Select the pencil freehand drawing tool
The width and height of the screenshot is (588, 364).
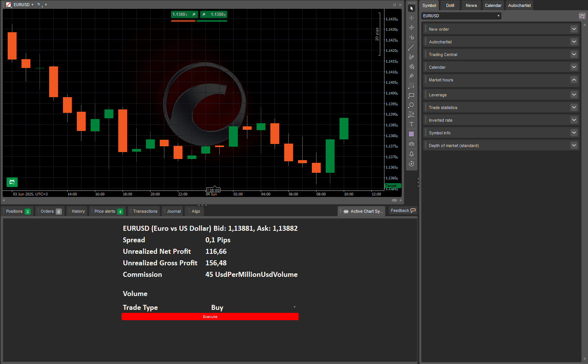[411, 57]
